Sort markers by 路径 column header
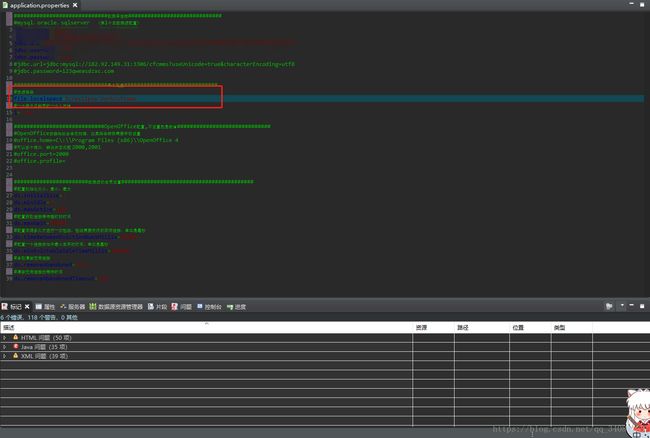Image resolution: width=650 pixels, height=438 pixels. [482, 327]
